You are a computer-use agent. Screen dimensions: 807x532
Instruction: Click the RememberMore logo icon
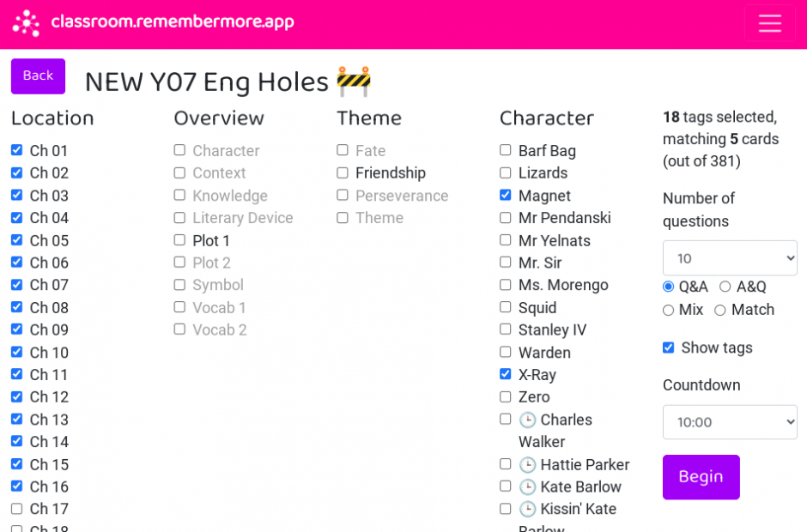tap(26, 23)
